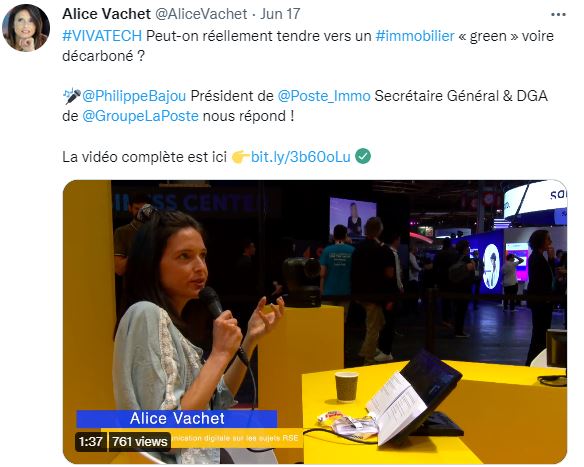Open the bit.ly/3b60oLu link

[301, 157]
